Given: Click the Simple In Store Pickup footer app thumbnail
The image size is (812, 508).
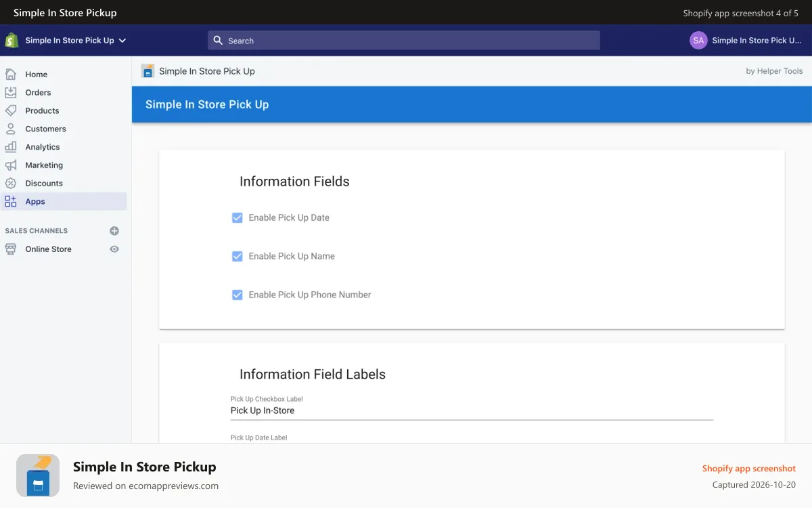Looking at the screenshot, I should [x=38, y=475].
